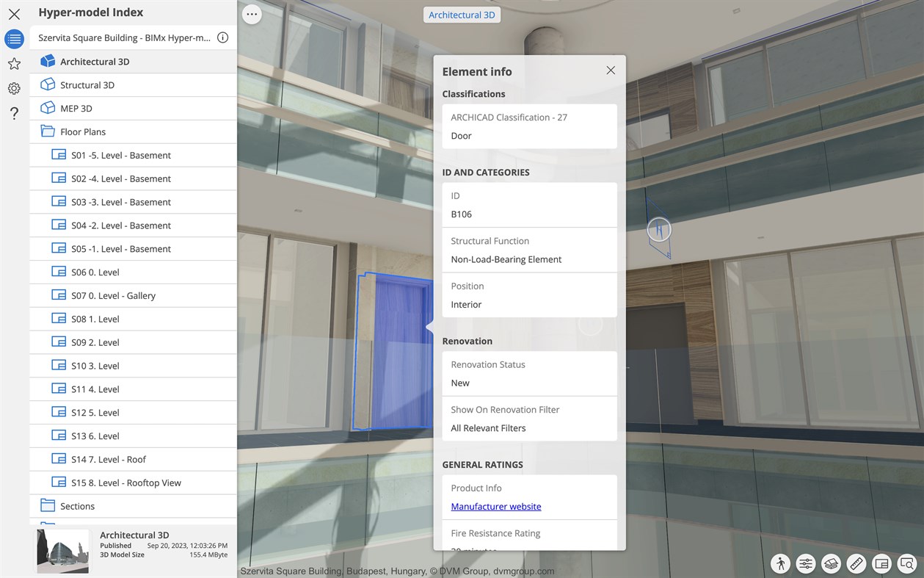Open the split-view layout icon
Screen dimensions: 924x578
(x=881, y=564)
